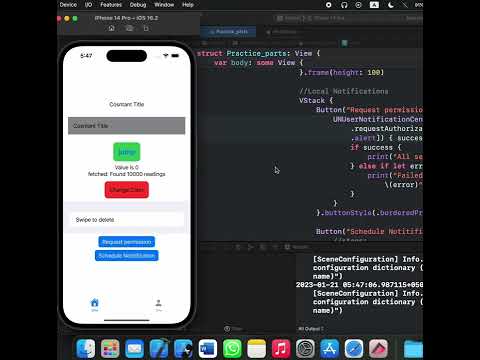Image resolution: width=480 pixels, height=360 pixels.
Task: Open Notes from the Dock
Action: (x=257, y=349)
